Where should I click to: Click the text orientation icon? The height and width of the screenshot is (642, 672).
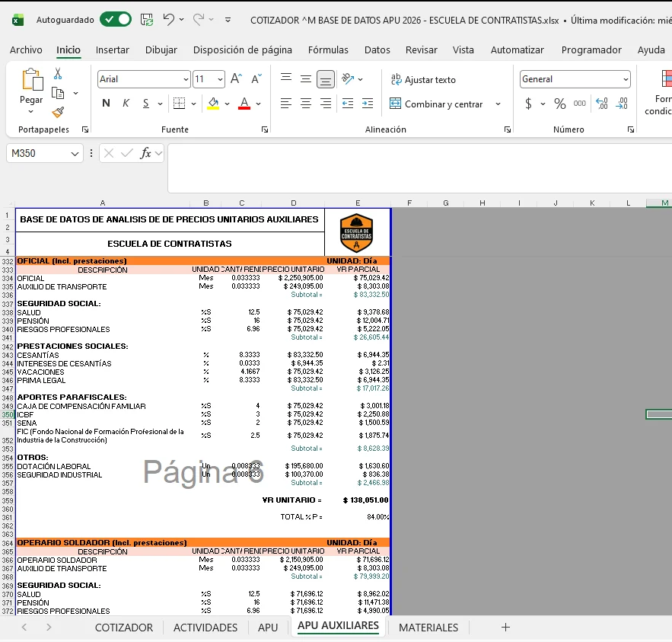point(348,79)
